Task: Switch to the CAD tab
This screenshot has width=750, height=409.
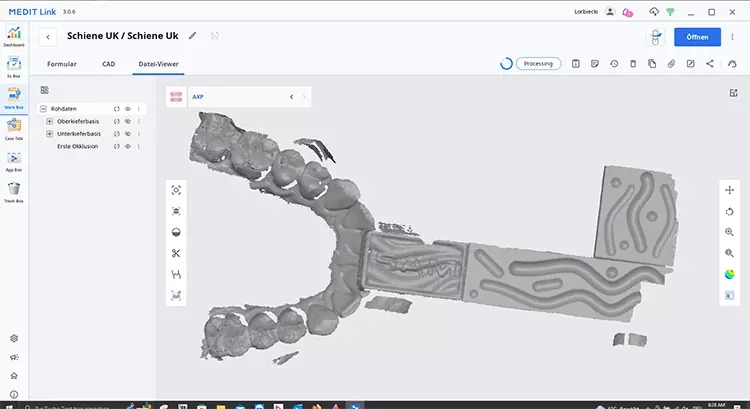Action: (x=109, y=64)
